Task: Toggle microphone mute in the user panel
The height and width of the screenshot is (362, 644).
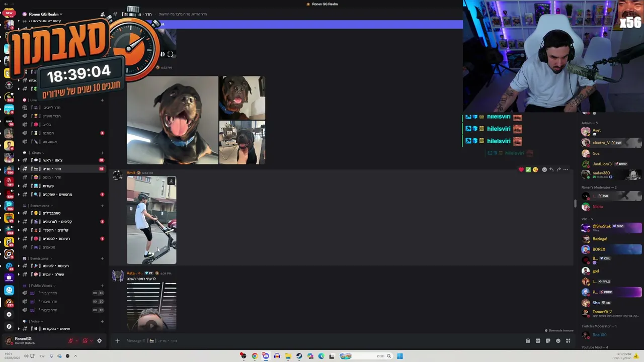Action: 70,341
